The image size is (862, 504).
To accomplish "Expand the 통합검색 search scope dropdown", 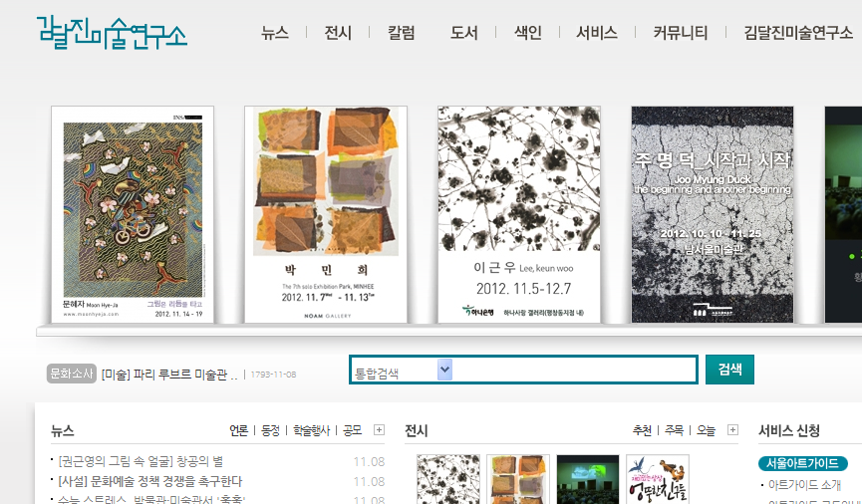I will pos(444,370).
